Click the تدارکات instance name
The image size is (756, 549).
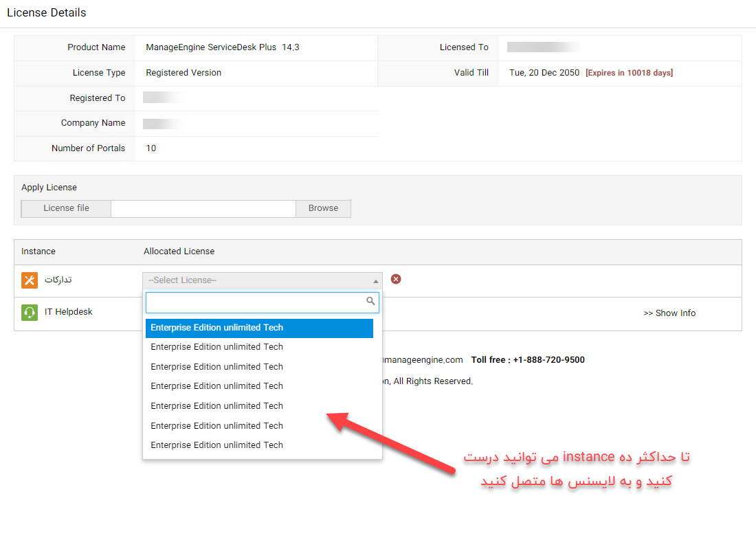(x=58, y=280)
